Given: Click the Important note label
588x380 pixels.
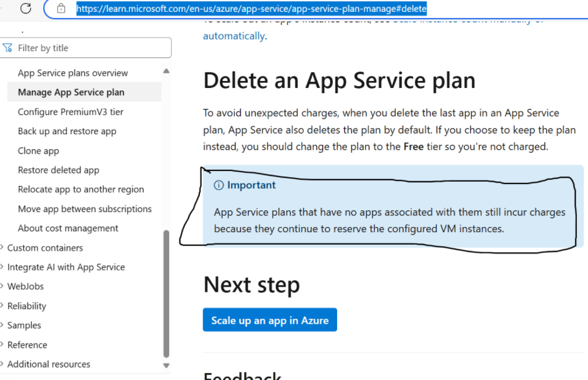Looking at the screenshot, I should coord(252,185).
